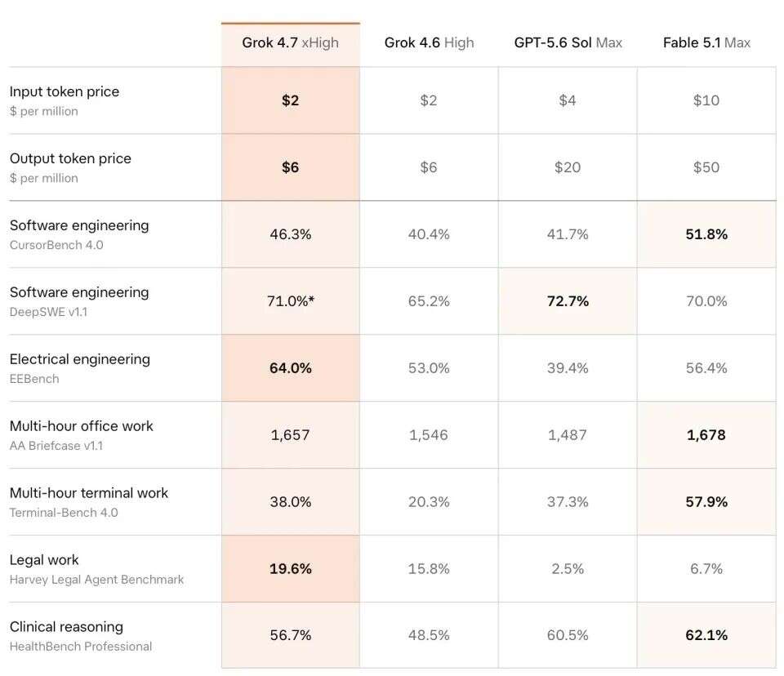The width and height of the screenshot is (784, 676).
Task: Select the DeepSWE v1.1 benchmark label
Action: [x=48, y=312]
